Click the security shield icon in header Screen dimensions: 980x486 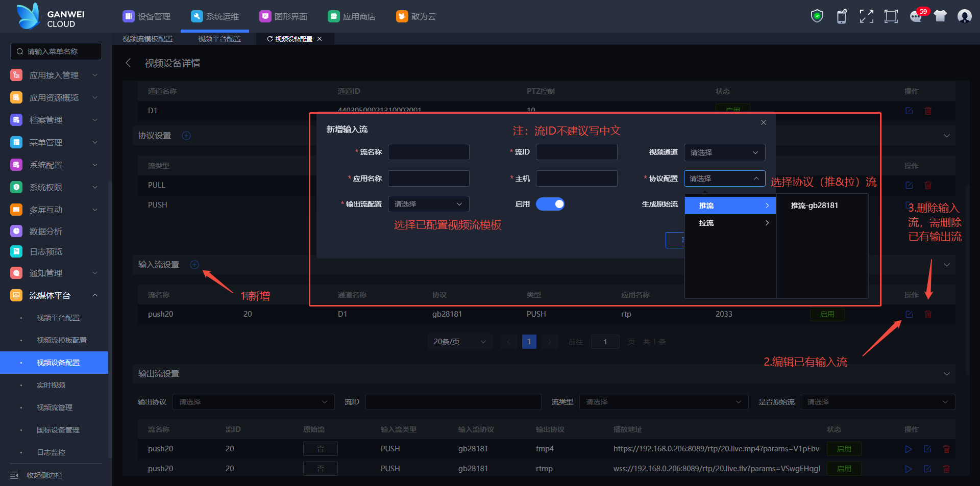pyautogui.click(x=817, y=16)
